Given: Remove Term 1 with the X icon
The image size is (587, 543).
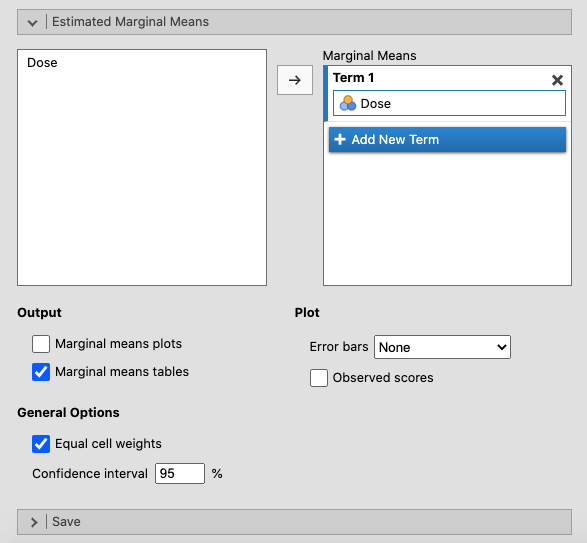Looking at the screenshot, I should (557, 80).
